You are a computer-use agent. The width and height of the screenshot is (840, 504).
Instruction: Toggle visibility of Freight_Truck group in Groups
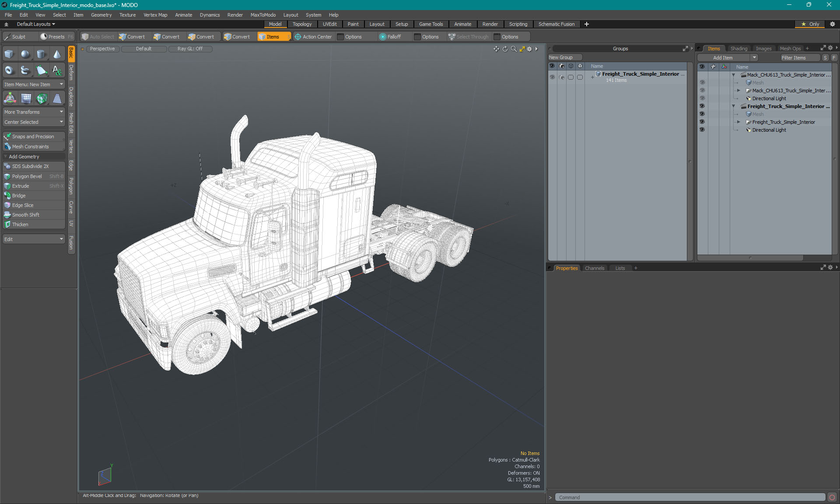(552, 77)
